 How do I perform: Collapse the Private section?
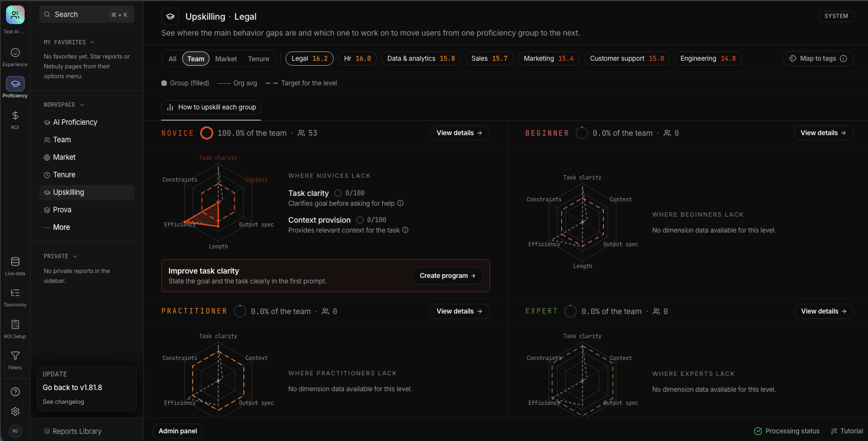(61, 256)
